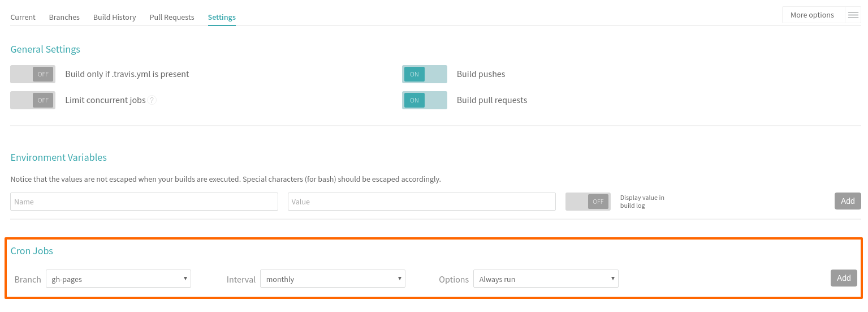Click the environment variable Value field
Image resolution: width=868 pixels, height=312 pixels.
click(421, 202)
